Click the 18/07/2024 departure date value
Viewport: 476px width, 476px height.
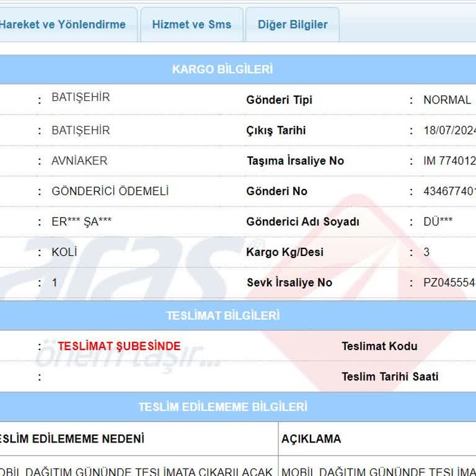tap(449, 130)
